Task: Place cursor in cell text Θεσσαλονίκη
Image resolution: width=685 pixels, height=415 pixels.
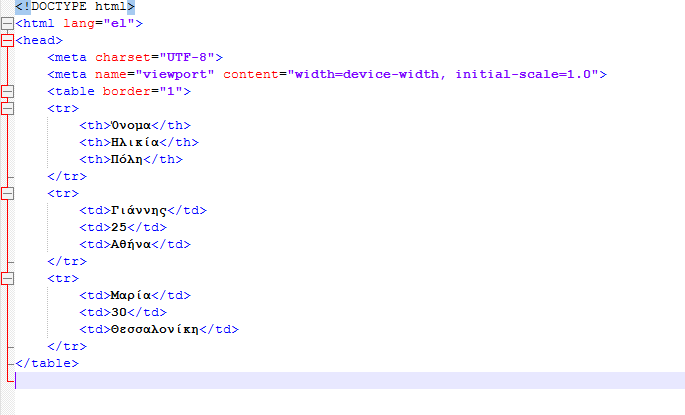Action: 155,329
